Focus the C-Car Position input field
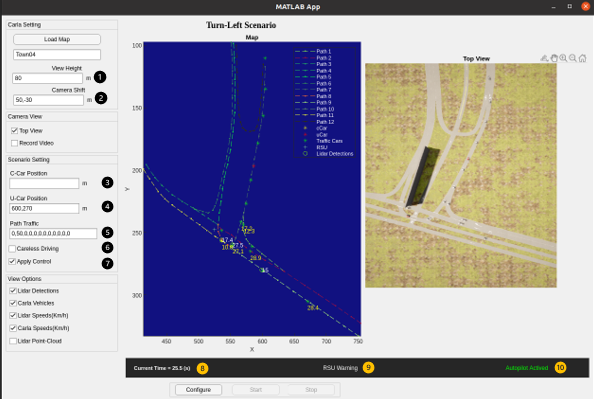This screenshot has width=594, height=399. [44, 183]
